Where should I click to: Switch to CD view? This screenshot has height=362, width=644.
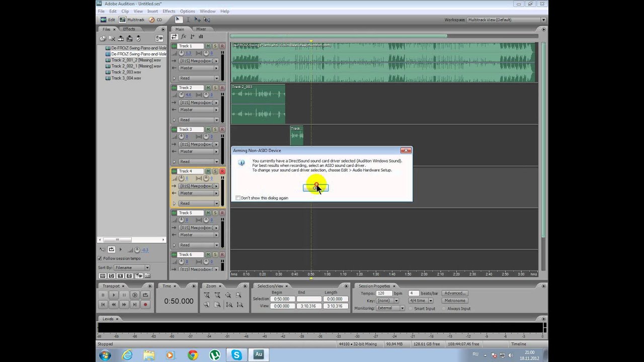(x=156, y=20)
